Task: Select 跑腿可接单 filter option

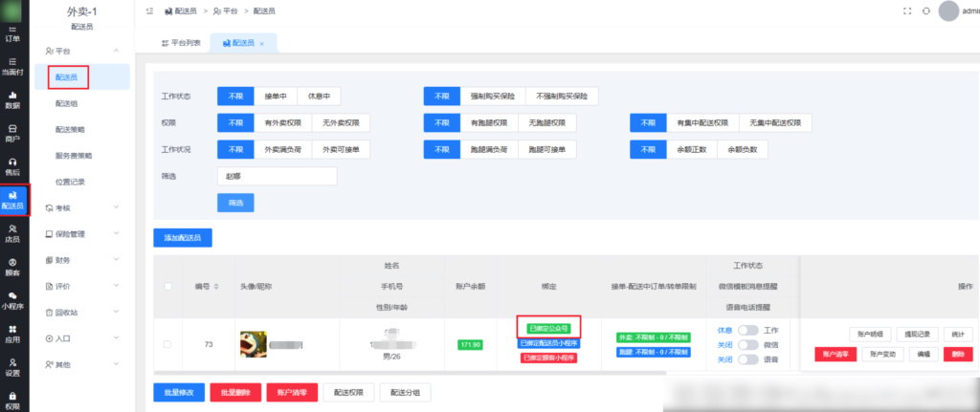Action: [x=546, y=150]
